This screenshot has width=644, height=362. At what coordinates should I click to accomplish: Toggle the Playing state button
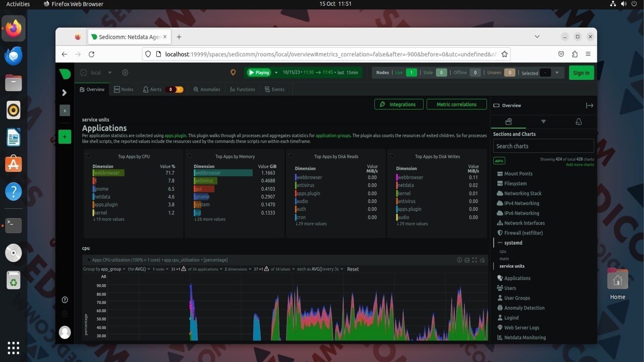pyautogui.click(x=259, y=72)
